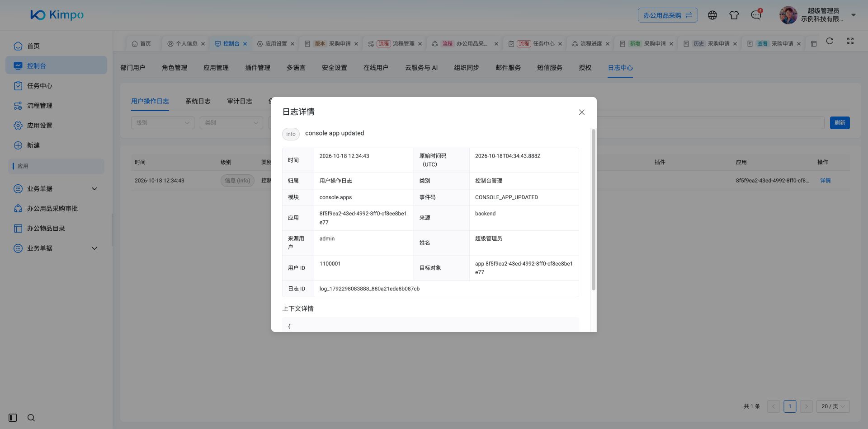The width and height of the screenshot is (868, 429).
Task: Click the Kimpo logo
Action: (x=57, y=15)
